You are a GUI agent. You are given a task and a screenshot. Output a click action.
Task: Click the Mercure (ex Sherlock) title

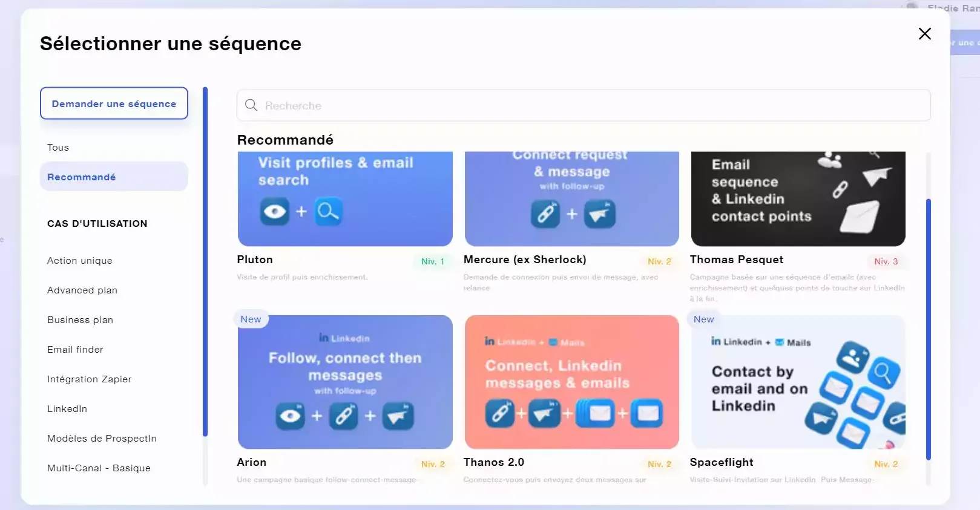[x=525, y=260]
